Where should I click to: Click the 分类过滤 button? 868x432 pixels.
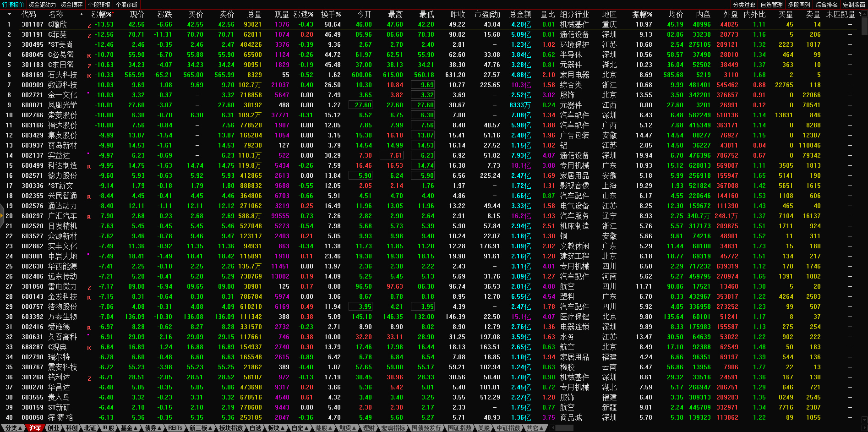[x=744, y=5]
